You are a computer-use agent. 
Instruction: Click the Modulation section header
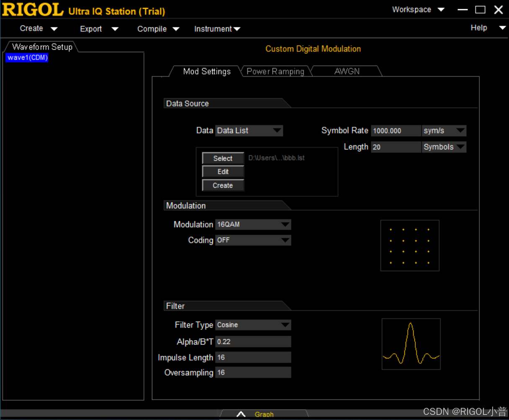coord(186,205)
